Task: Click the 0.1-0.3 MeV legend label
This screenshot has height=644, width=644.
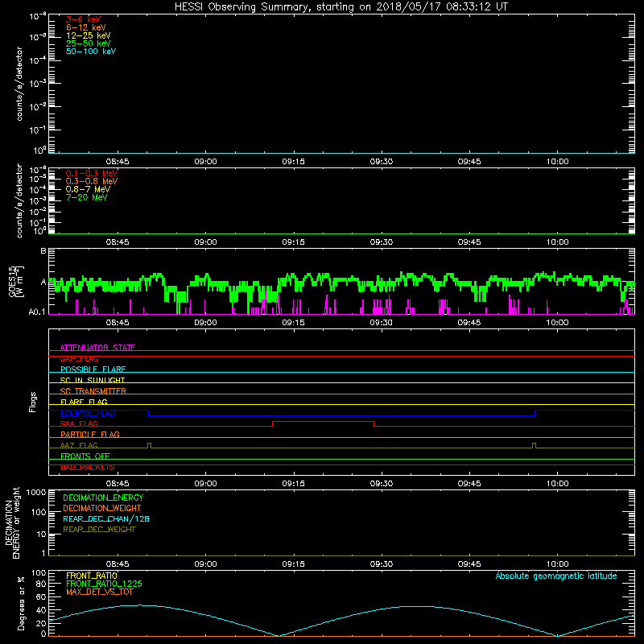Action: [x=92, y=173]
